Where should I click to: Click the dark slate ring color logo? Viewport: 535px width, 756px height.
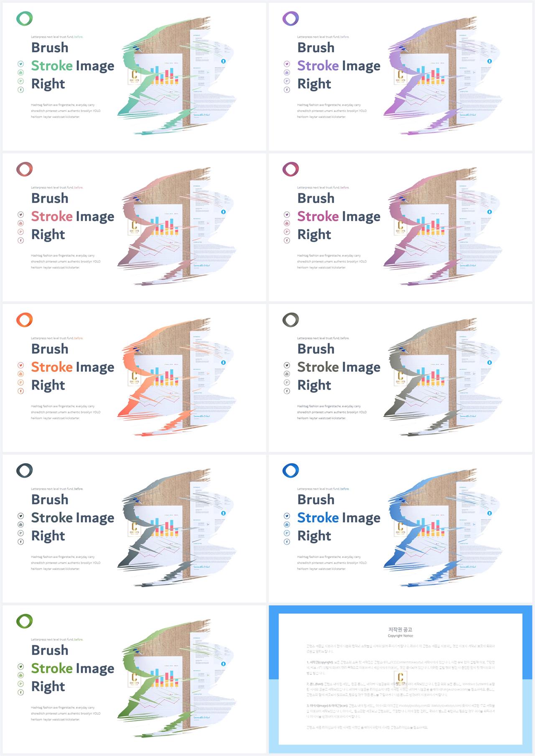coord(24,471)
